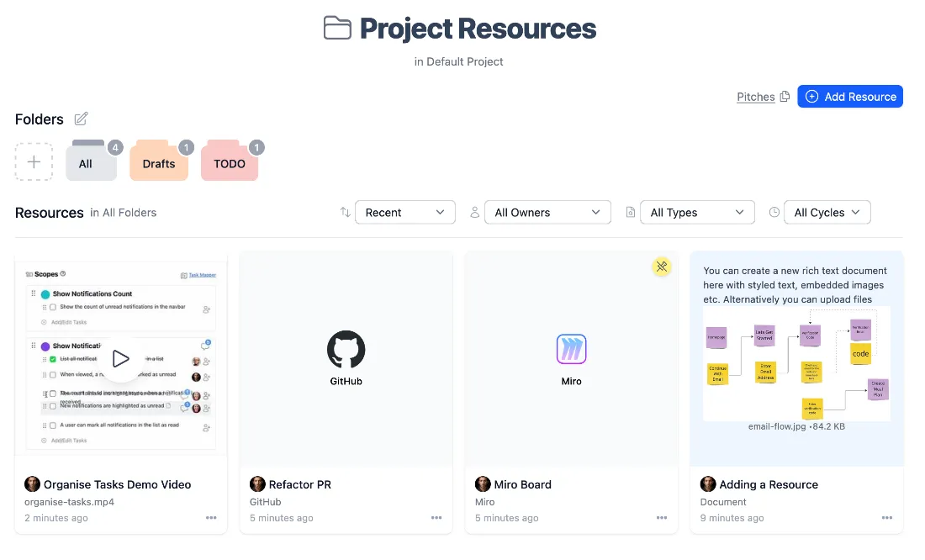Image resolution: width=925 pixels, height=560 pixels.
Task: Open the Adding a Resource title
Action: pos(769,484)
